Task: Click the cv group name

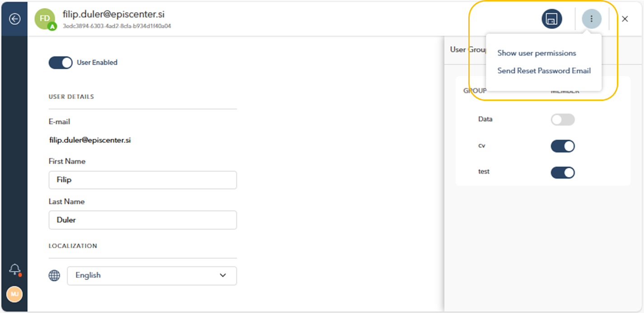Action: point(481,146)
